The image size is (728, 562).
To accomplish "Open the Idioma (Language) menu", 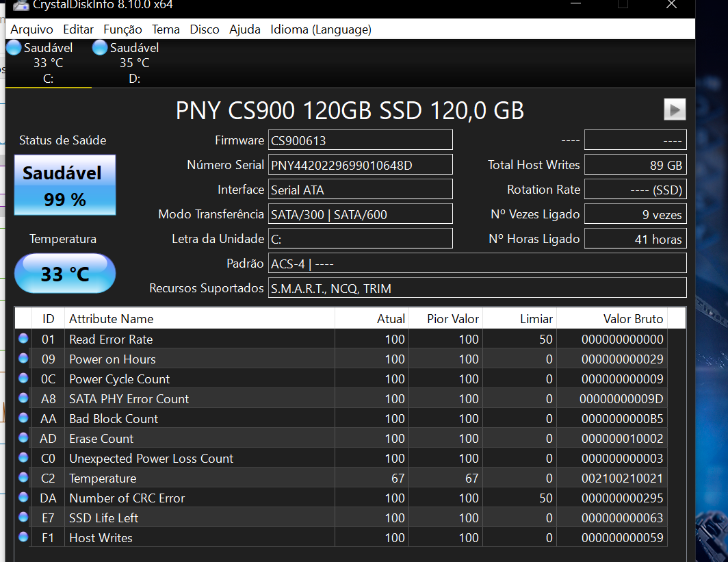I will coord(321,29).
